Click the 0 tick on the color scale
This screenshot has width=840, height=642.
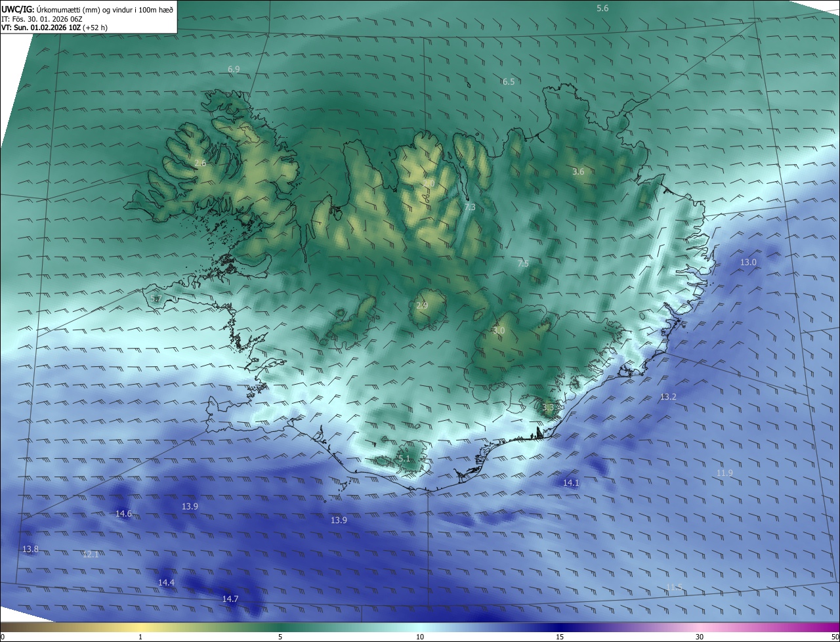[x=3, y=637]
